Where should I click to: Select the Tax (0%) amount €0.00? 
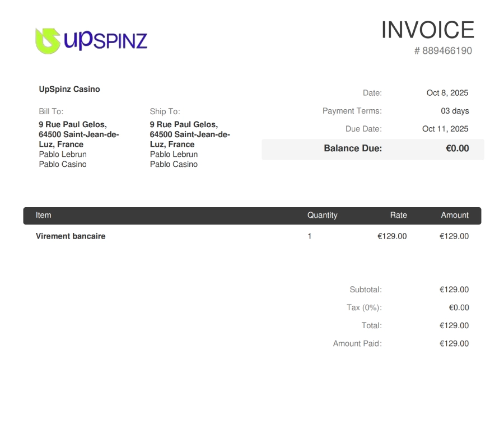click(459, 307)
